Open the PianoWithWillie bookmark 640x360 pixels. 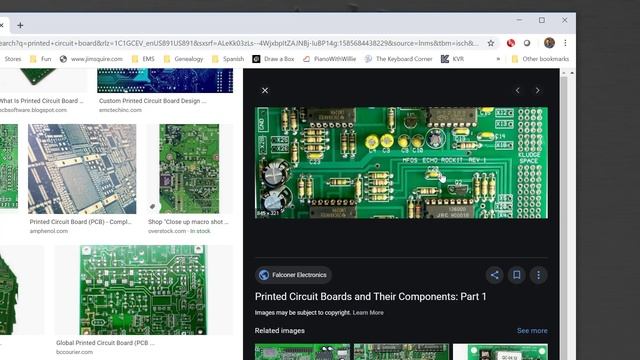(329, 59)
